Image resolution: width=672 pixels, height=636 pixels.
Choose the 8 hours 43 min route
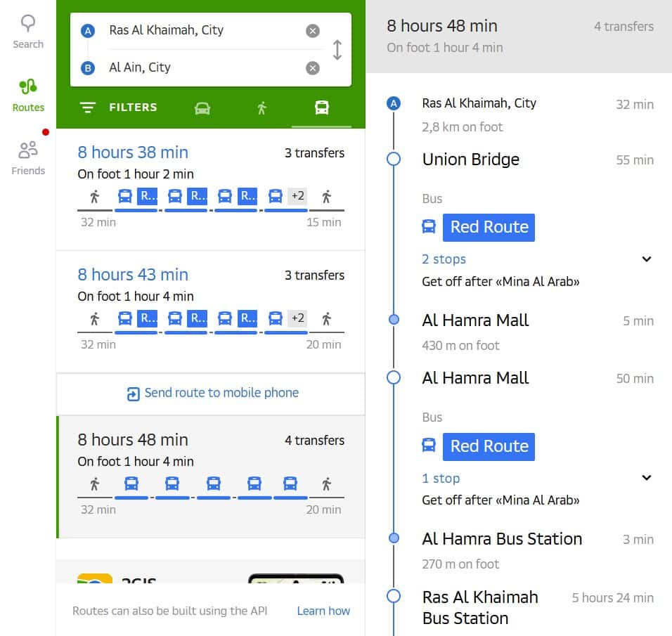(x=211, y=311)
